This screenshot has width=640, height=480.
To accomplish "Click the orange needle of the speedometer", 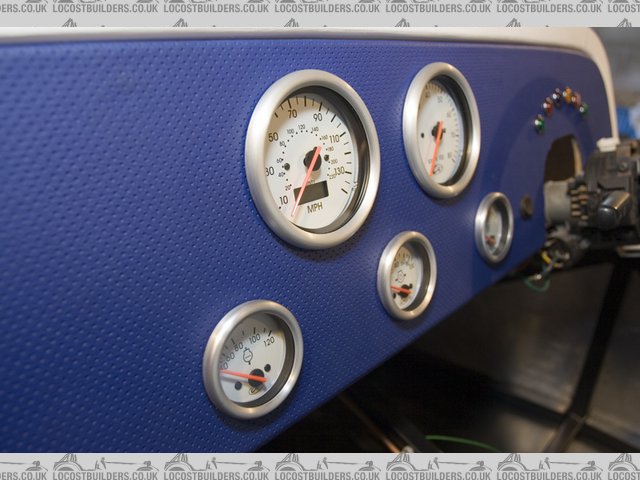I will [x=306, y=180].
